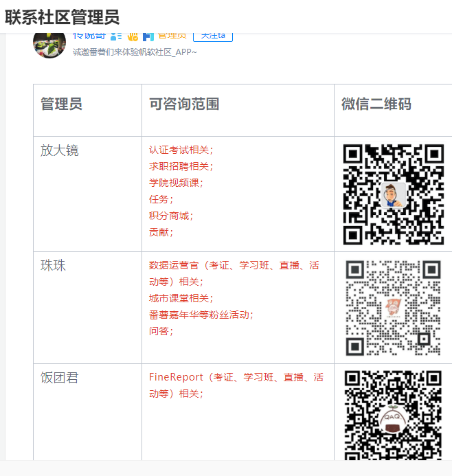This screenshot has width=452, height=476.
Task: Select the line 城市课堂相关;
Action: click(181, 298)
